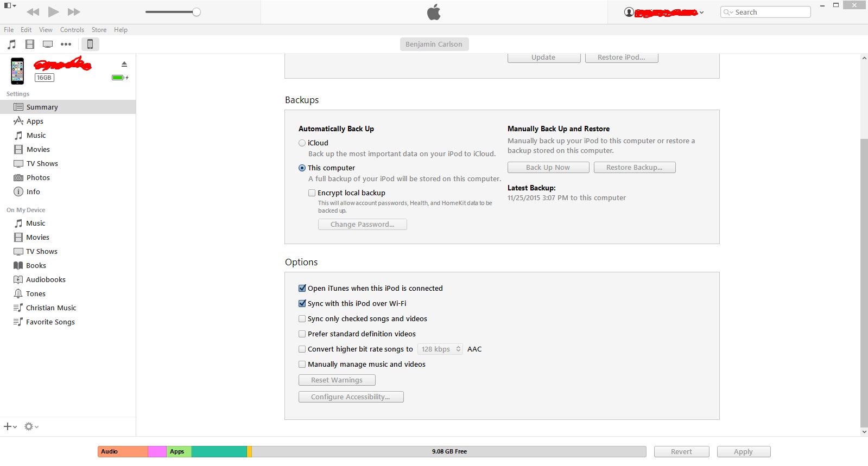Image resolution: width=868 pixels, height=466 pixels.
Task: Open the Controls menu
Action: pos(72,30)
